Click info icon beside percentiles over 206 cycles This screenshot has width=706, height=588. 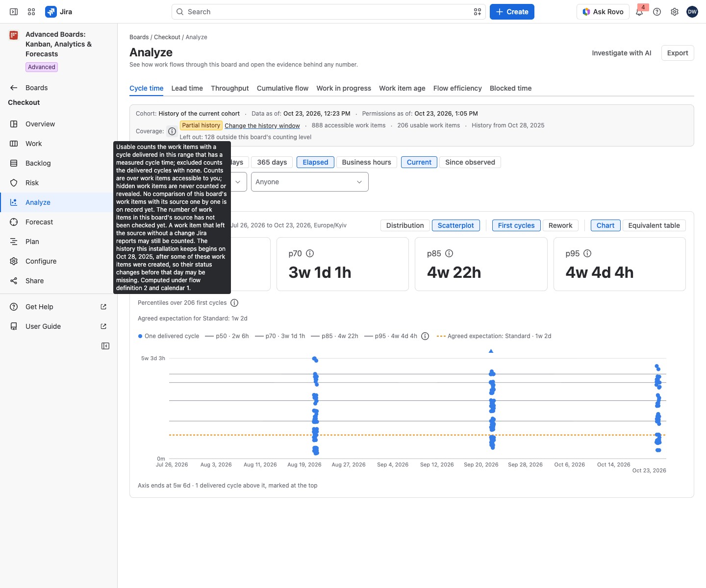(234, 303)
